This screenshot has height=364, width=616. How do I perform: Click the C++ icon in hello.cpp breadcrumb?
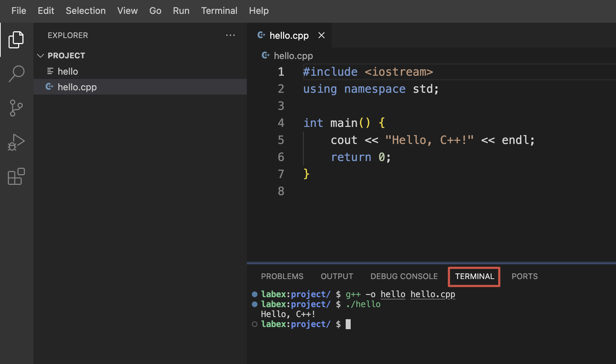click(x=265, y=55)
